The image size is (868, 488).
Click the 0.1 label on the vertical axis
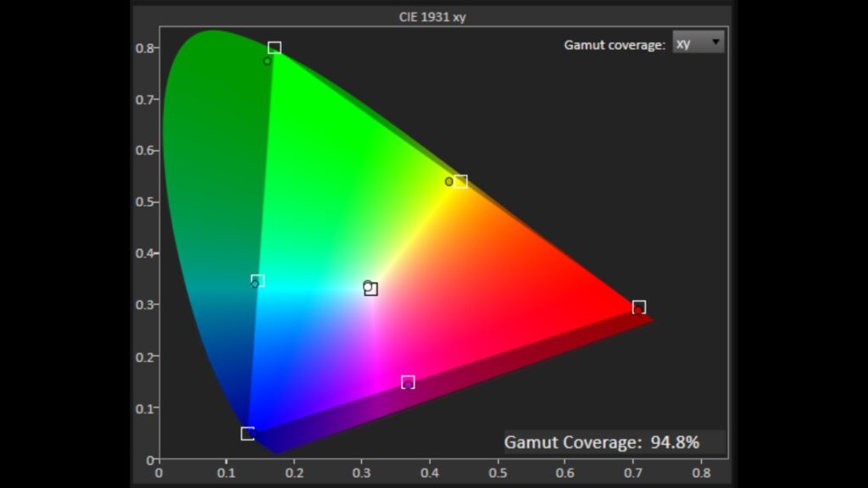146,408
